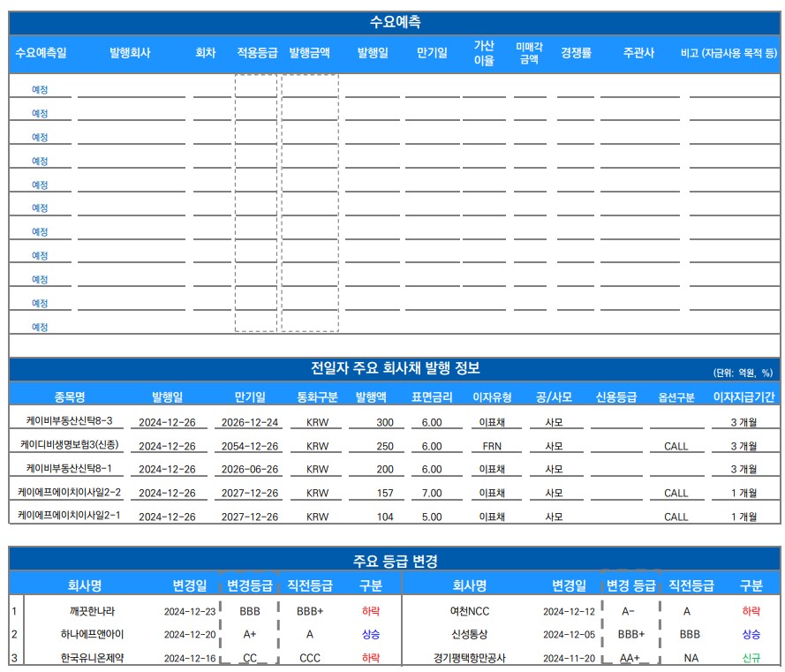785x672 pixels.
Task: Click the 전일자 주요 회사채 발행 정보 title
Action: click(395, 368)
